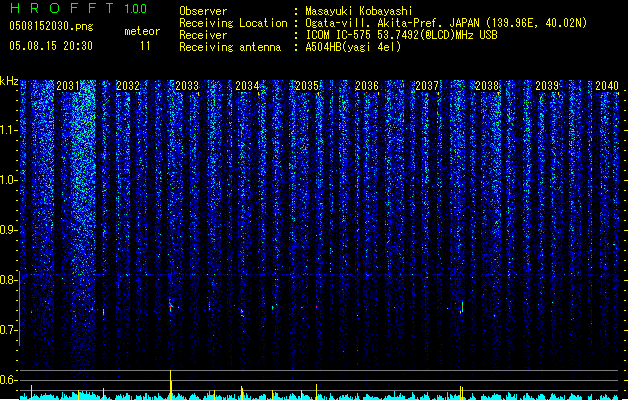Click the ICOM IC-575 receiver text
629x400 pixels.
point(401,35)
